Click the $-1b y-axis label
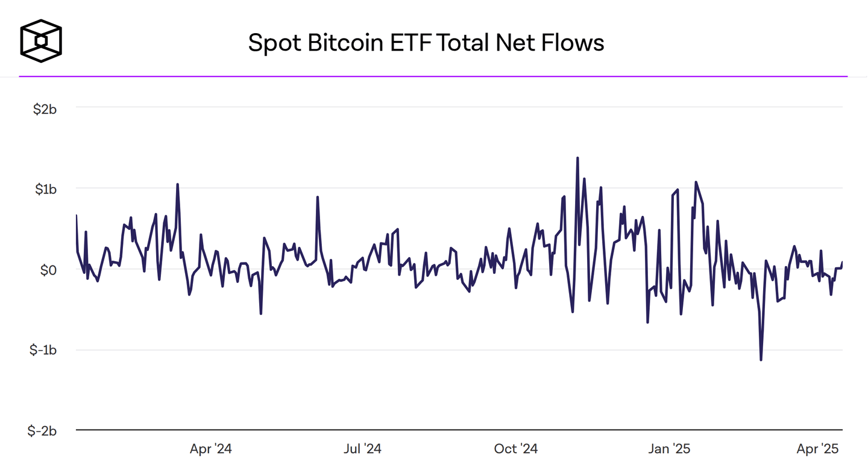Screen dimensions: 868x464 [x=43, y=351]
